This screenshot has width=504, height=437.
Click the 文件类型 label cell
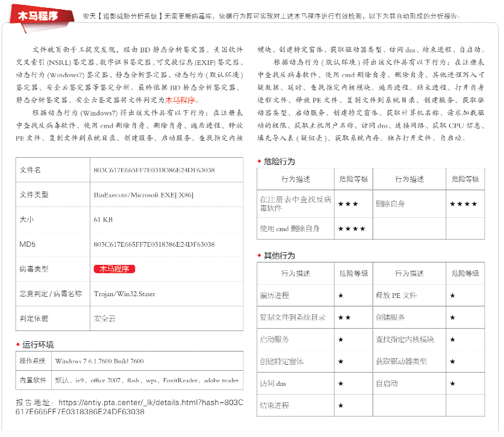coord(53,194)
